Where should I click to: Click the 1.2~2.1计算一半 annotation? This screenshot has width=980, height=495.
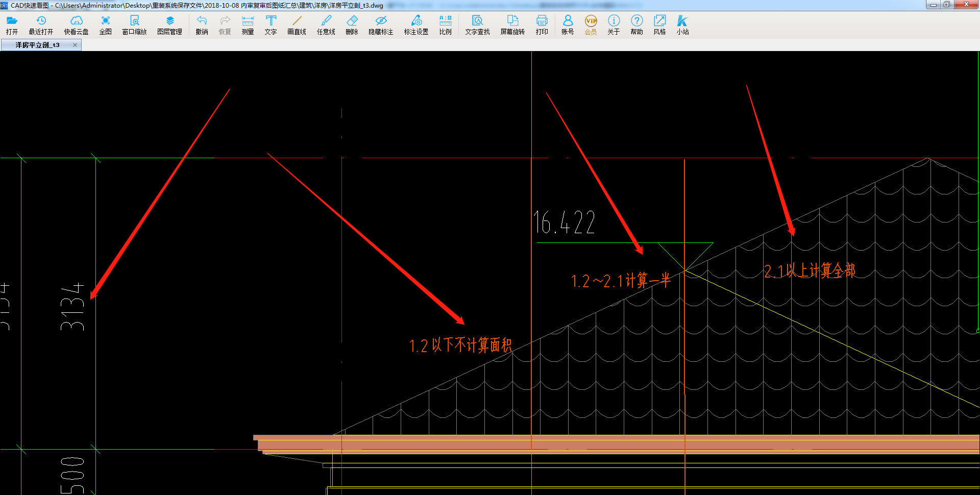click(621, 280)
